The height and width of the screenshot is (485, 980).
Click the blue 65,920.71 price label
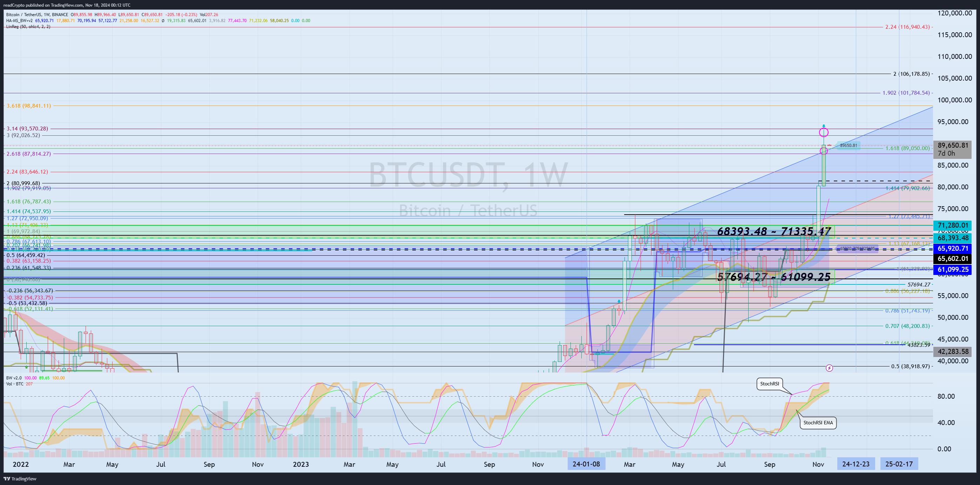point(953,248)
